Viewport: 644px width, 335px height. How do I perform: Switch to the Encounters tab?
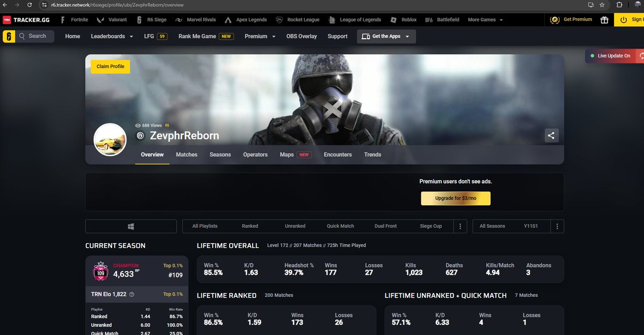point(338,155)
